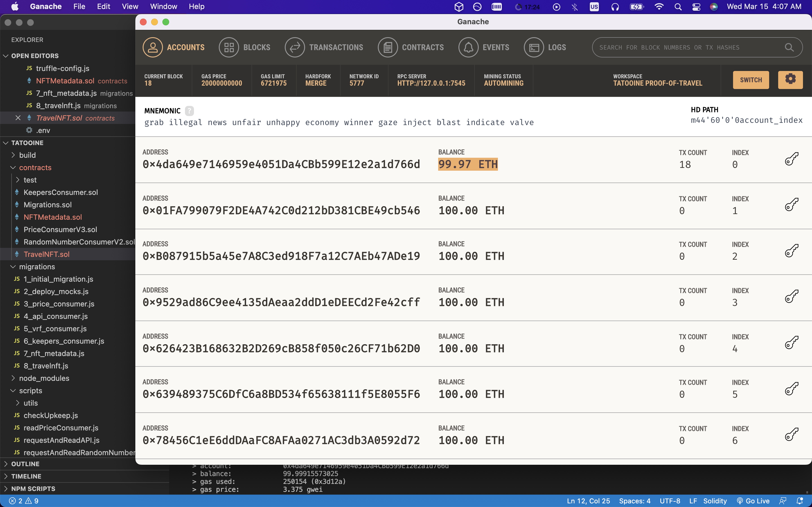Collapse the contracts folder

(35, 168)
